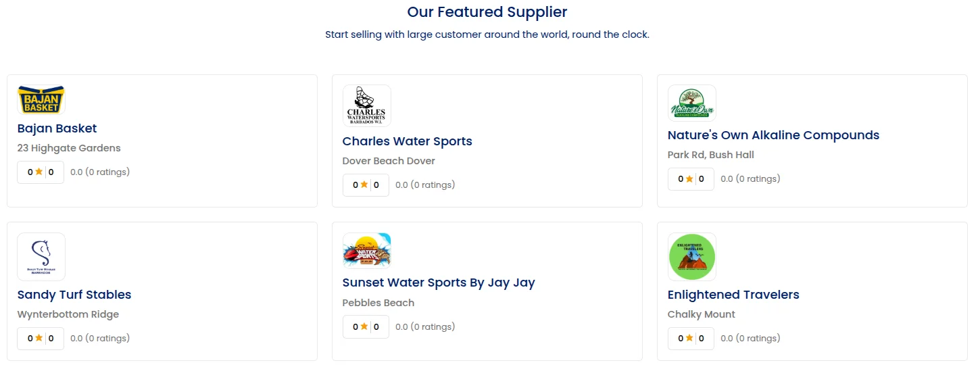Click the 23 Highgate Gardens address text
This screenshot has width=980, height=367.
point(69,148)
